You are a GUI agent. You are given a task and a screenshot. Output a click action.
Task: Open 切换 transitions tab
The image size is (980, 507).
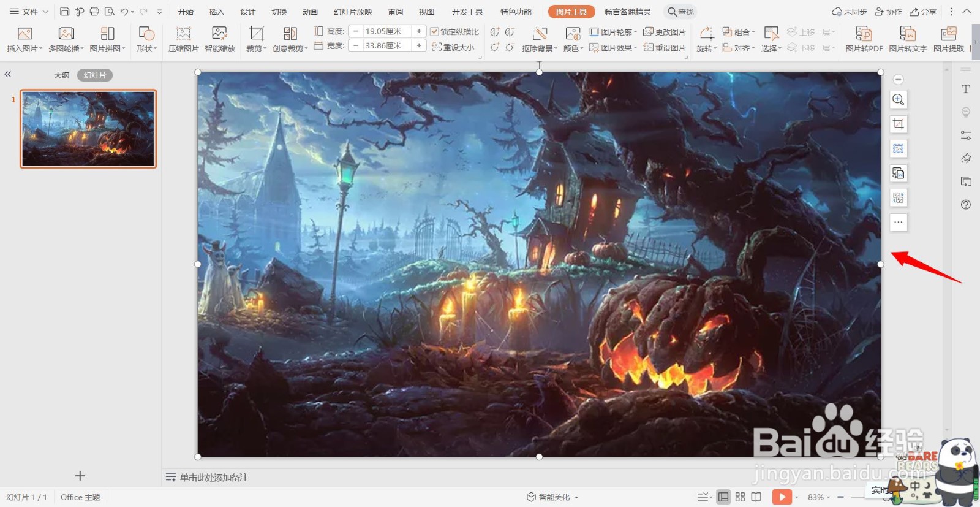click(279, 12)
